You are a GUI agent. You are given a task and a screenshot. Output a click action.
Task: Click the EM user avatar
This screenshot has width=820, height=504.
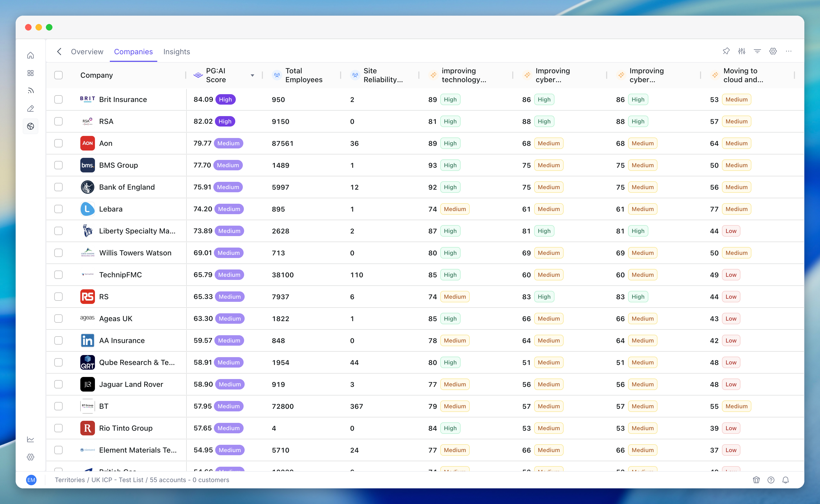(31, 480)
